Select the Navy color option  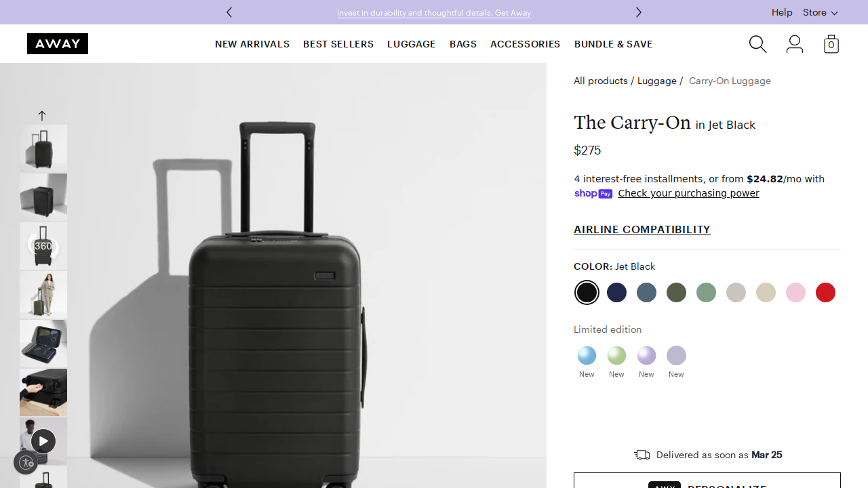(x=616, y=292)
